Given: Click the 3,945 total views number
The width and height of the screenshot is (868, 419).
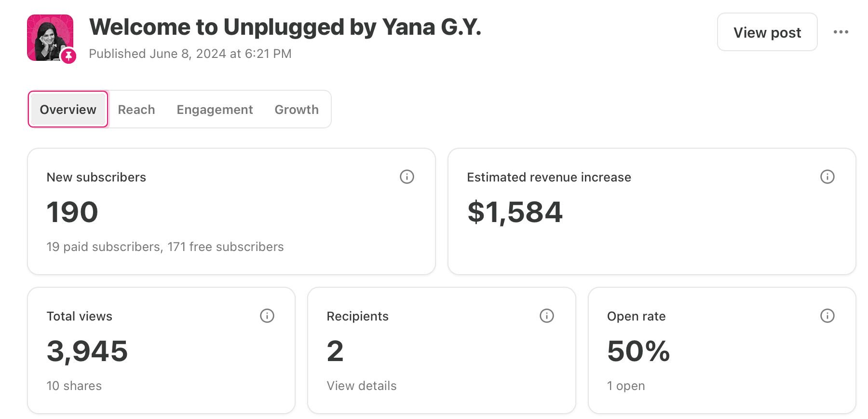Looking at the screenshot, I should (x=87, y=351).
